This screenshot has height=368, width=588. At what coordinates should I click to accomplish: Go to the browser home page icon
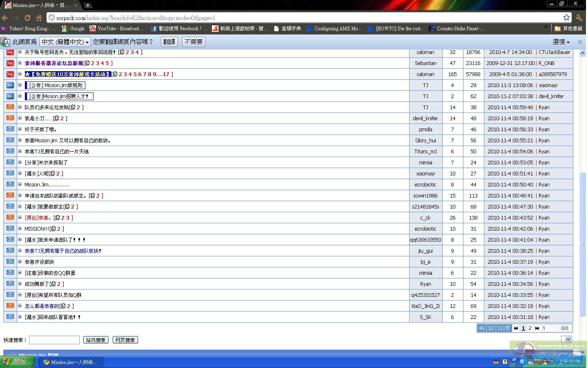(x=39, y=18)
